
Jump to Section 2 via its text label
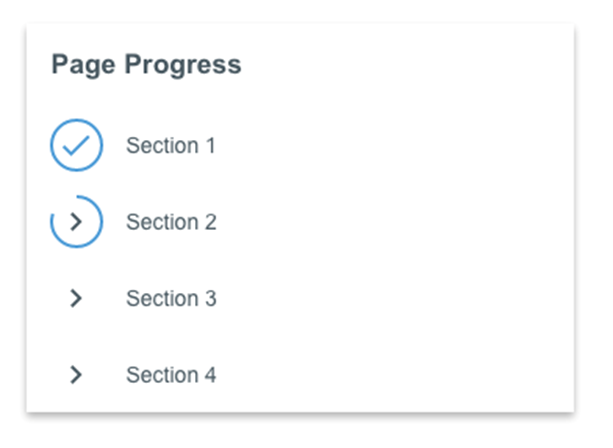point(171,222)
